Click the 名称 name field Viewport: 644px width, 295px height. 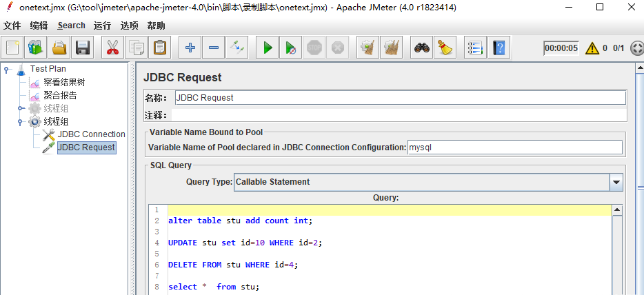point(400,98)
